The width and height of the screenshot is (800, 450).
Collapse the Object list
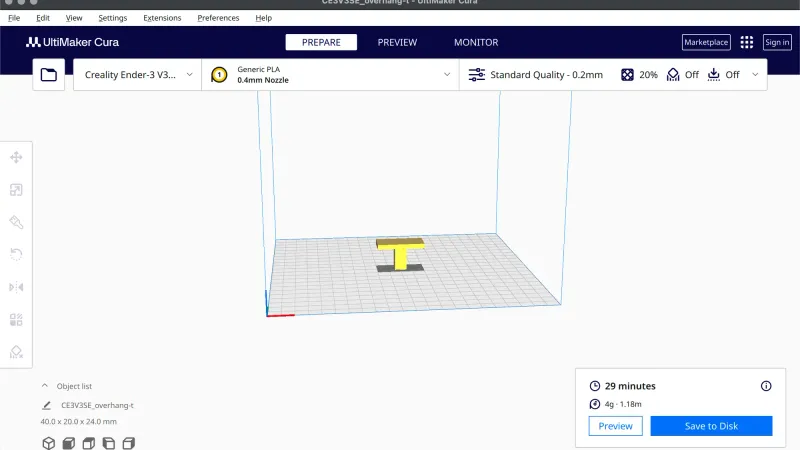pyautogui.click(x=45, y=386)
